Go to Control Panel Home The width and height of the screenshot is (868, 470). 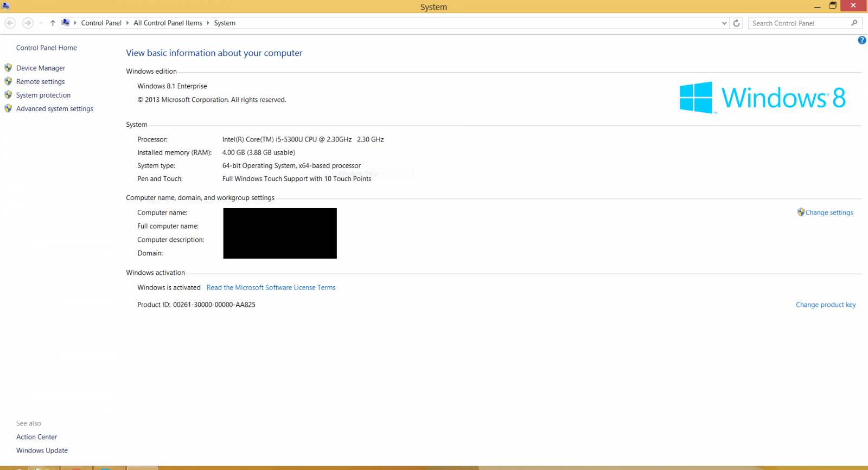[x=46, y=48]
